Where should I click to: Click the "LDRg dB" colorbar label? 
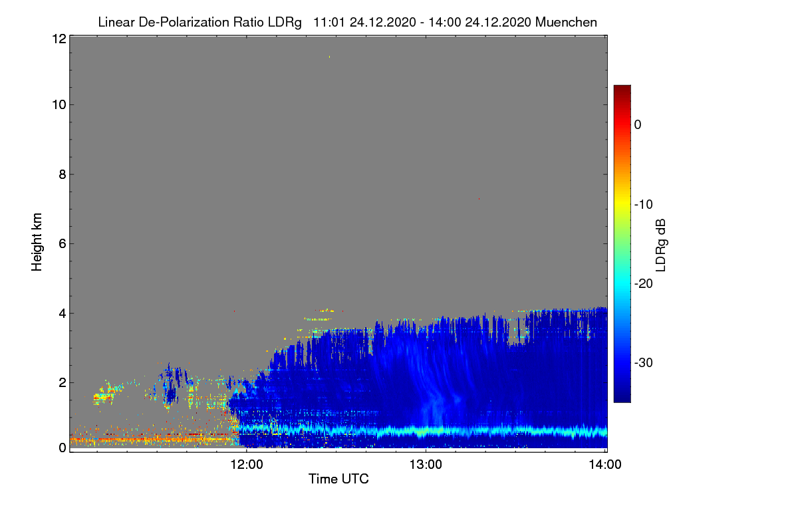661,245
